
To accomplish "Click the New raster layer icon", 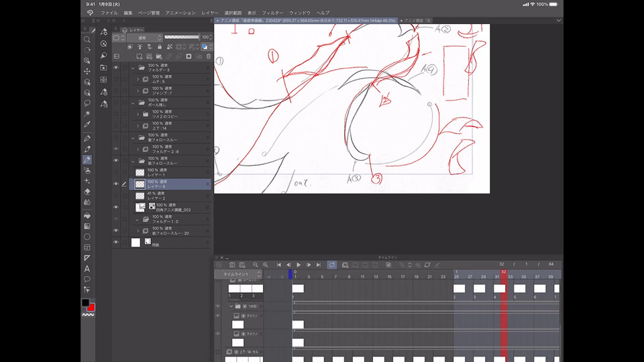I will (140, 56).
